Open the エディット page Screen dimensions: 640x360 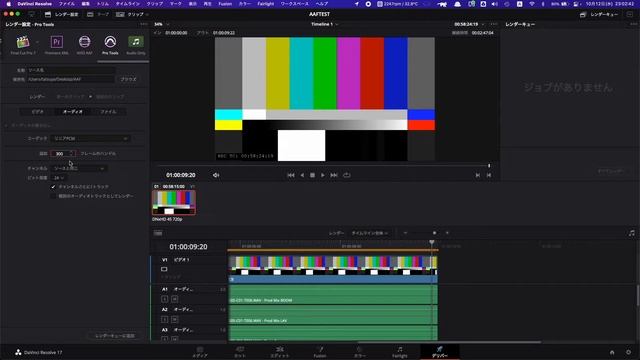coord(280,352)
